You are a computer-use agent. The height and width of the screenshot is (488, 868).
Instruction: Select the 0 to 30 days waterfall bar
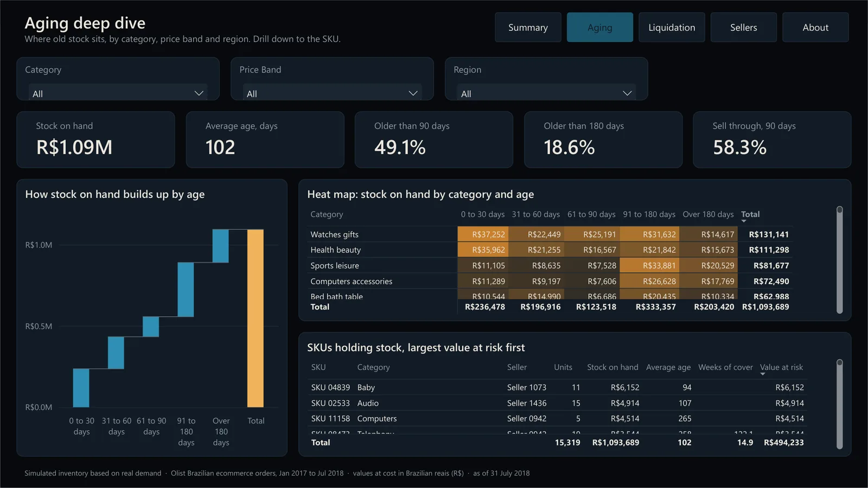[81, 388]
